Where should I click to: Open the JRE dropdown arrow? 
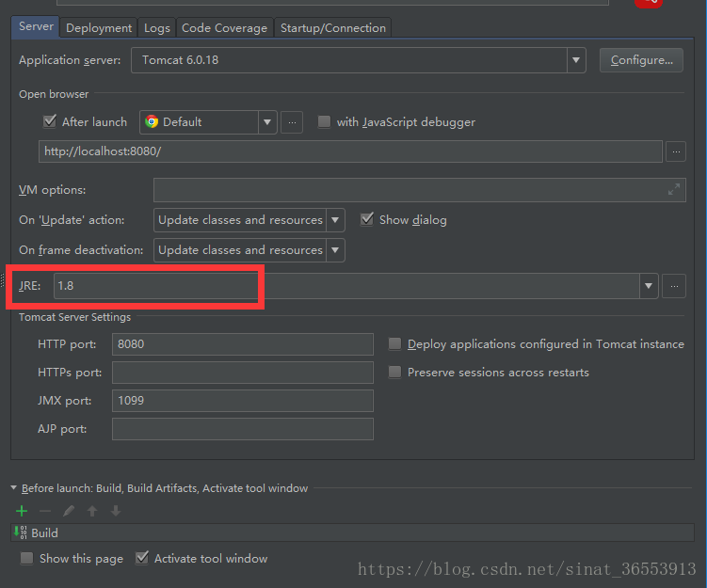click(649, 286)
